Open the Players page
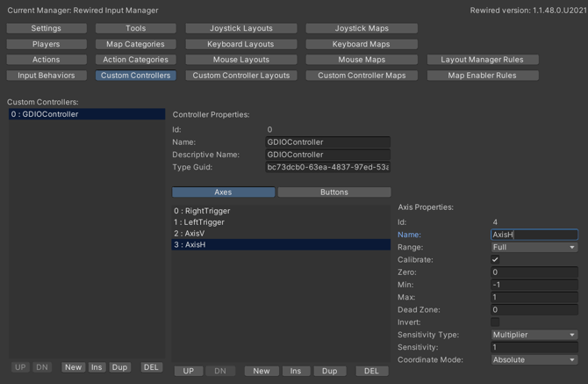 [x=47, y=44]
